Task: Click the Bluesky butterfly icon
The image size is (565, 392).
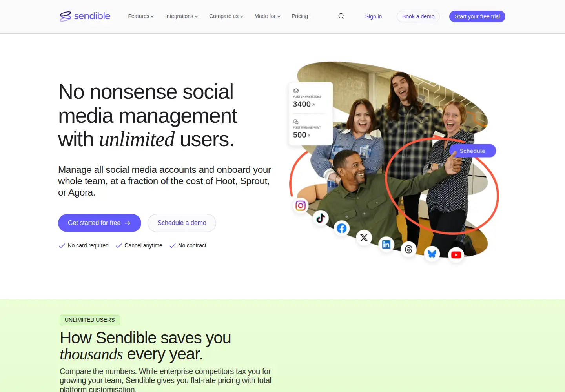Action: (x=432, y=254)
